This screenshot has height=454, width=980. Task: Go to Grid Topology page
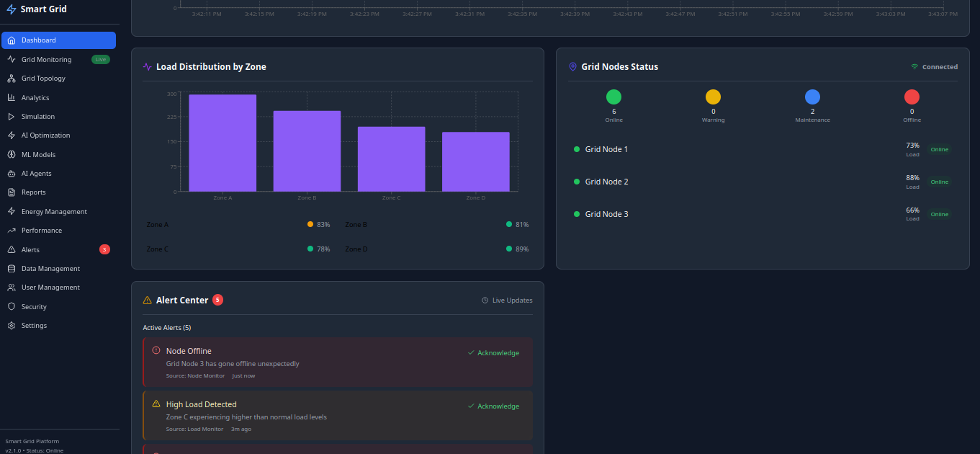(x=58, y=79)
